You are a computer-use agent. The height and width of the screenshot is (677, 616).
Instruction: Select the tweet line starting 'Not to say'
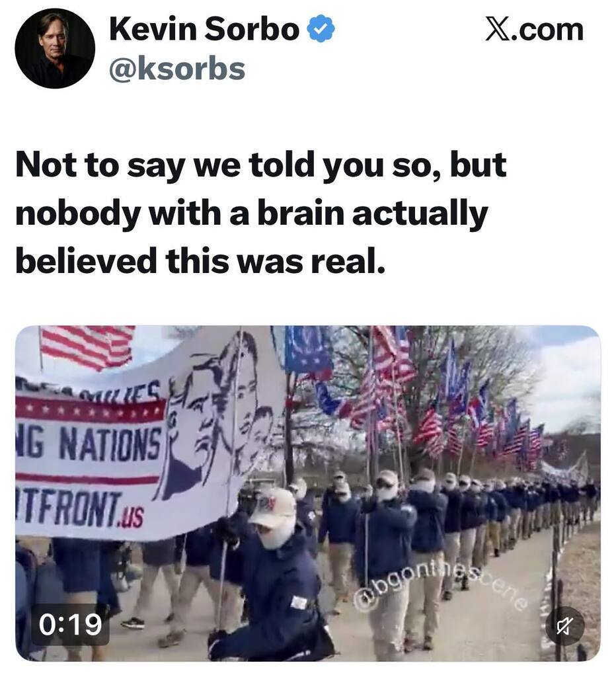(x=260, y=166)
